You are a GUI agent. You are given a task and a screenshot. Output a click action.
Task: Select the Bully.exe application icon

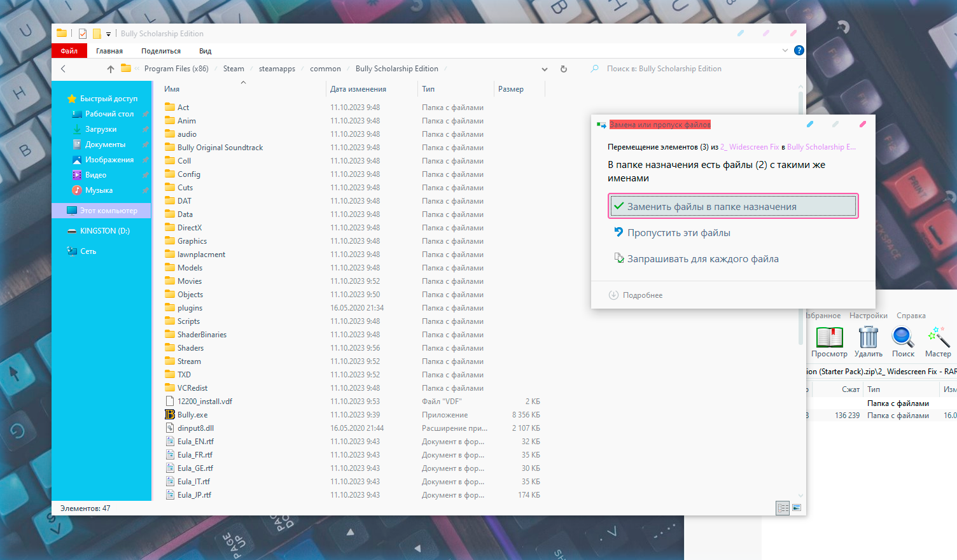[x=170, y=415]
